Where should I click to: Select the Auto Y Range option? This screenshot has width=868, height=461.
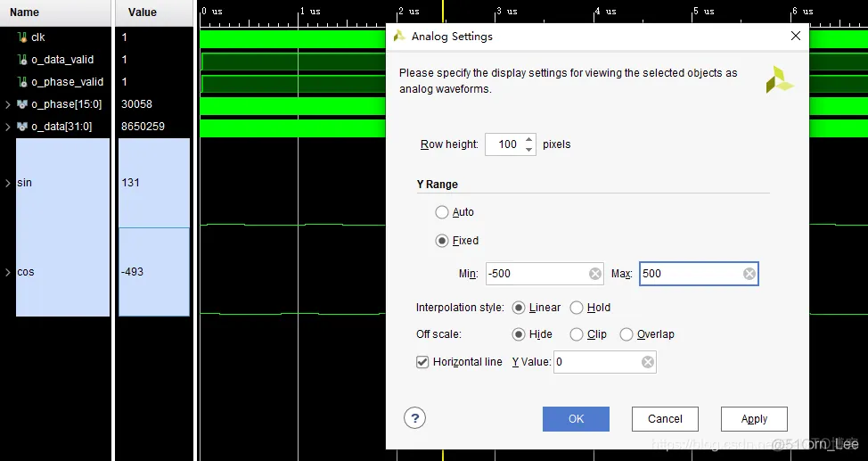coord(442,212)
